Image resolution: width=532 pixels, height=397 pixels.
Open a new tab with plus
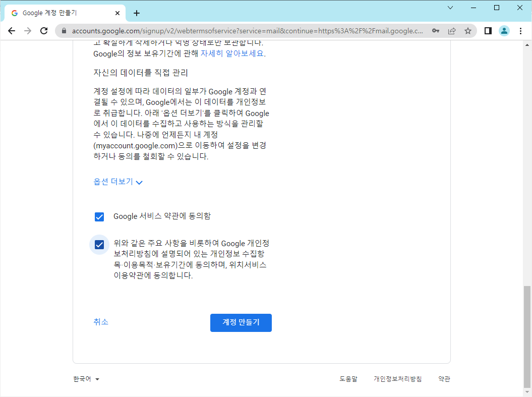click(136, 13)
